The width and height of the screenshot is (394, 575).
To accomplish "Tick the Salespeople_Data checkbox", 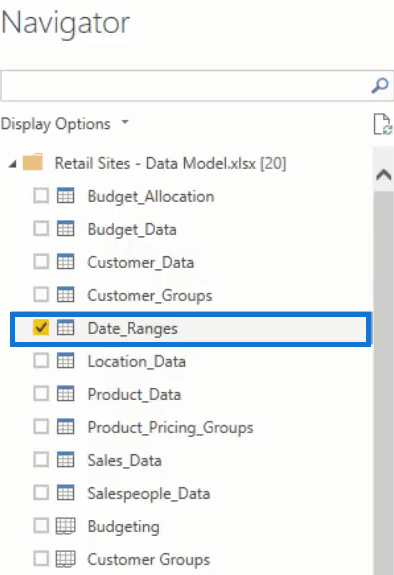I will [41, 492].
